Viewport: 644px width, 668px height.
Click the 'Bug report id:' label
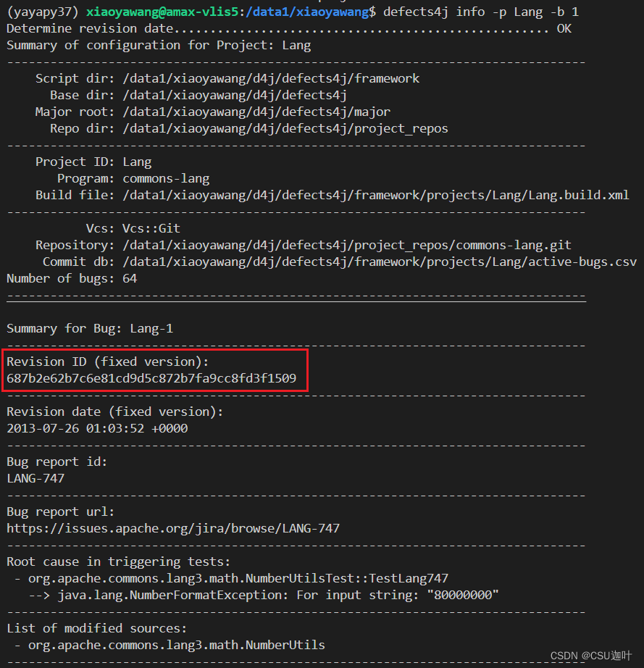point(57,462)
